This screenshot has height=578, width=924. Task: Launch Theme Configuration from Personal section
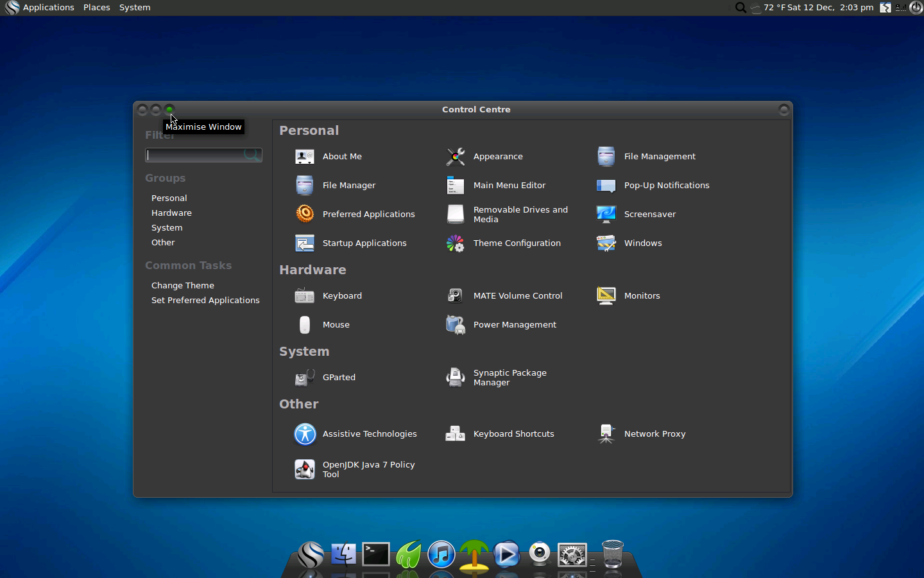pos(456,243)
